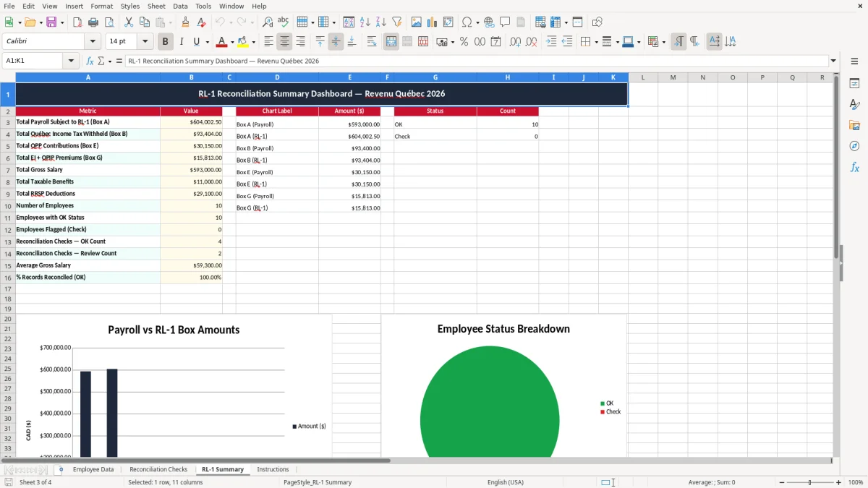
Task: Open the Borders dropdown arrow
Action: click(596, 42)
